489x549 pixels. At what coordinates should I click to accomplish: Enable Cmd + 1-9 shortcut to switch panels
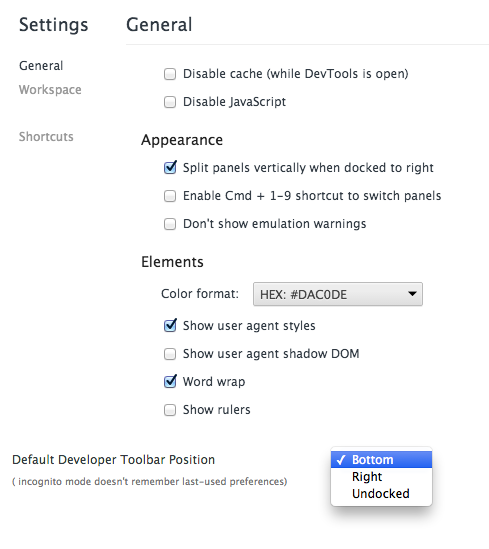pyautogui.click(x=170, y=196)
